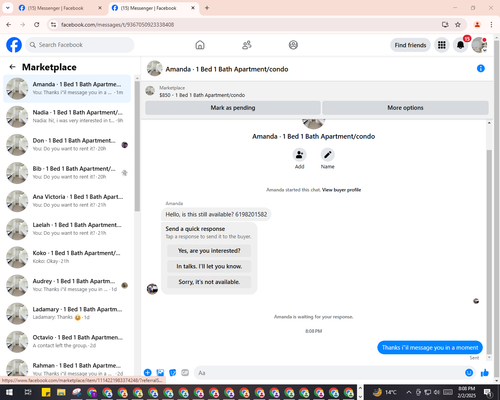The height and width of the screenshot is (400, 500).
Task: Send quick reply 'Yes, are you interested?'
Action: pos(209,251)
